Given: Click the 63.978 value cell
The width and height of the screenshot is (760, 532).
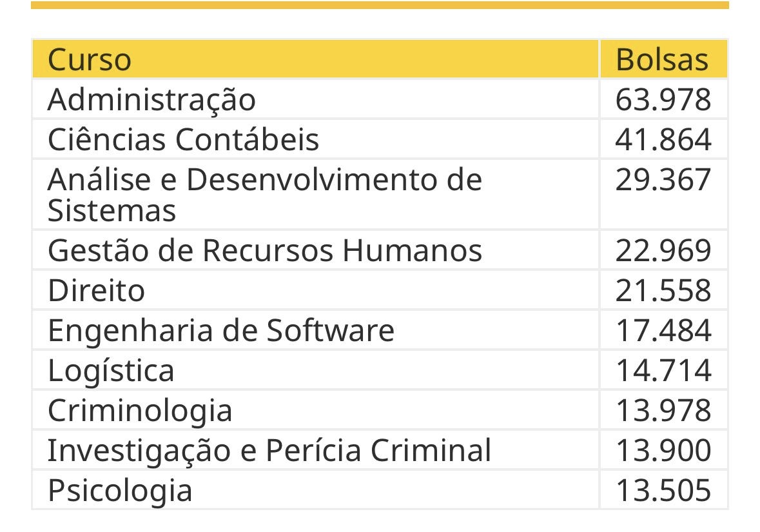Looking at the screenshot, I should (663, 100).
